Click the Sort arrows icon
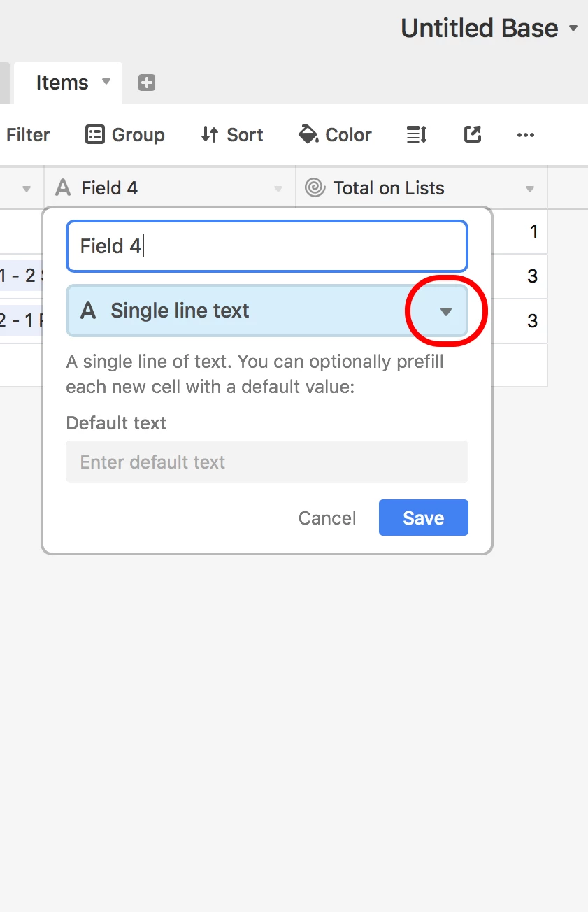This screenshot has height=912, width=588. 209,134
